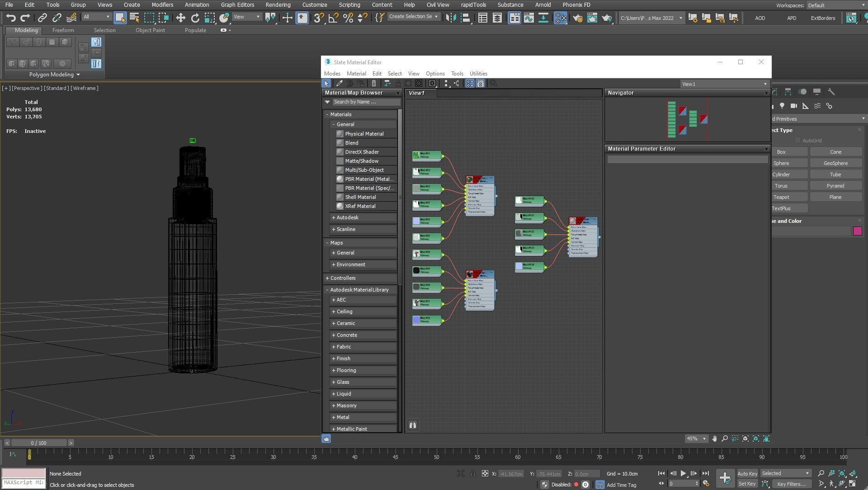Activate Slate select tool arrow
The height and width of the screenshot is (490, 868).
(x=326, y=83)
